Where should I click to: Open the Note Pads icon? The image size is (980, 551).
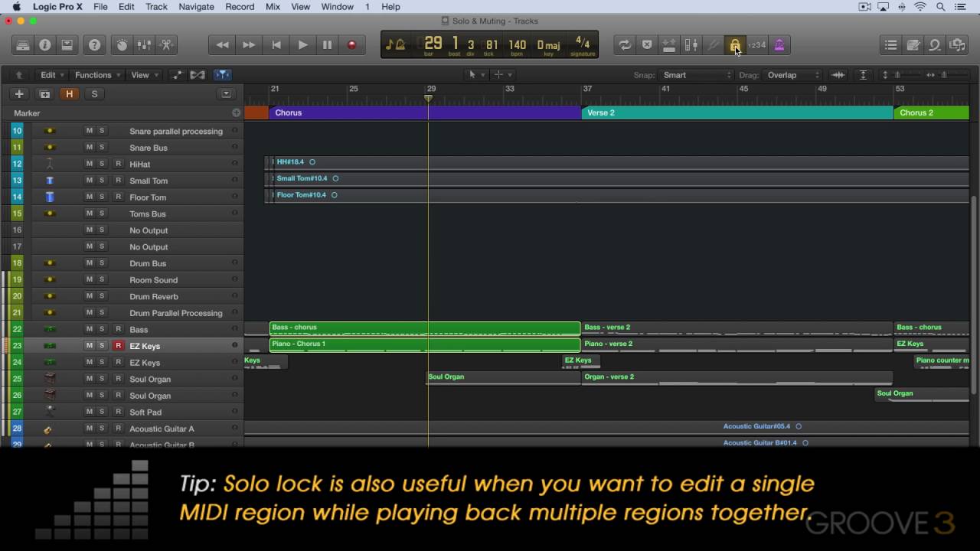(x=913, y=45)
